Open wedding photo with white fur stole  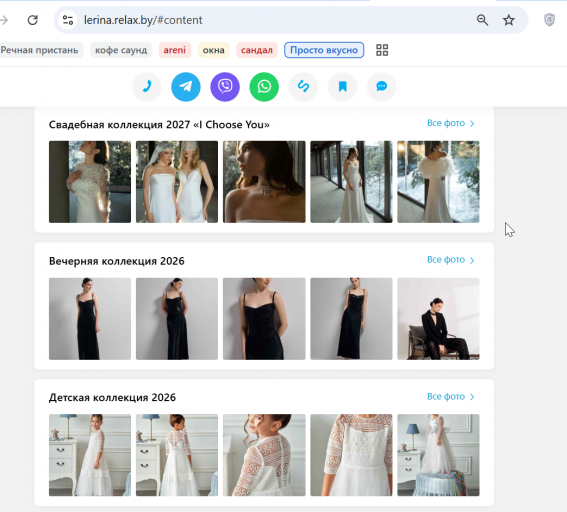coord(438,182)
